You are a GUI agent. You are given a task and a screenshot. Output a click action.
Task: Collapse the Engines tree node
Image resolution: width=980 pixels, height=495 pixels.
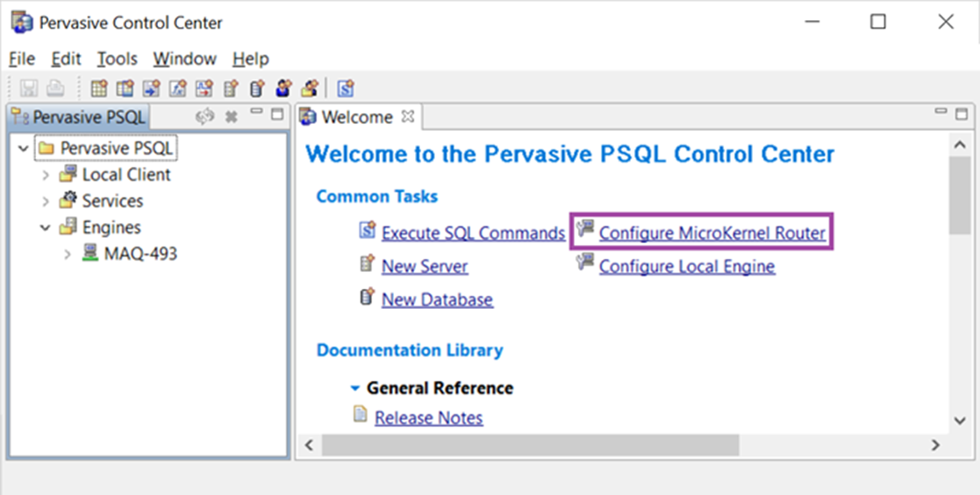[x=45, y=227]
